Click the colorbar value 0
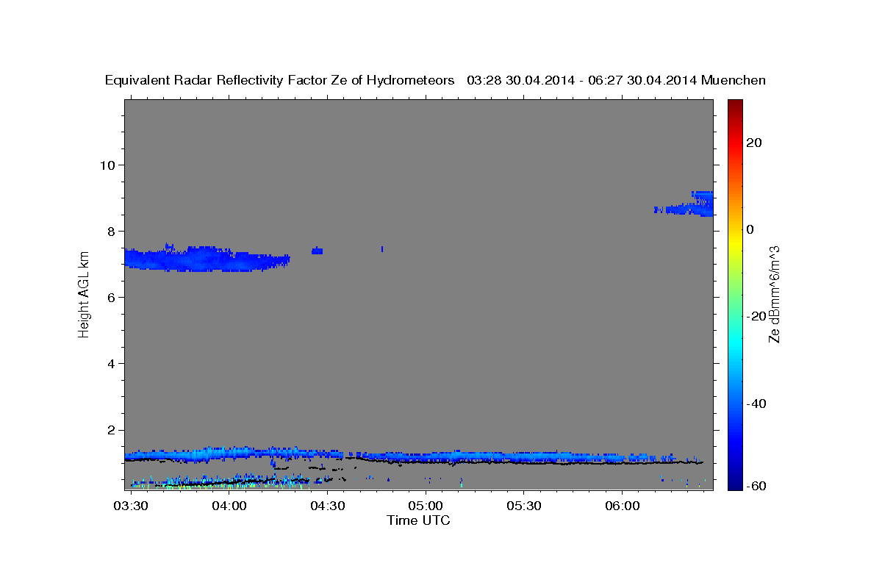The image size is (882, 588). tap(750, 229)
